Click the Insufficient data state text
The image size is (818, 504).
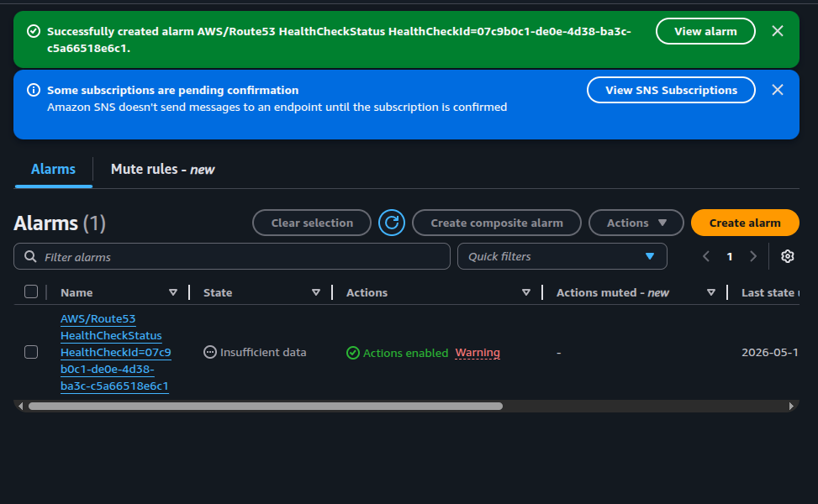coord(263,352)
